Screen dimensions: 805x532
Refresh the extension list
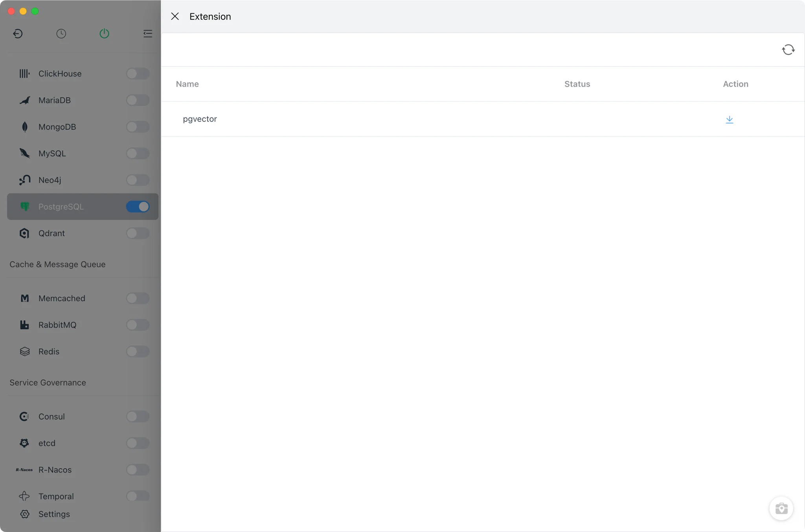(788, 50)
